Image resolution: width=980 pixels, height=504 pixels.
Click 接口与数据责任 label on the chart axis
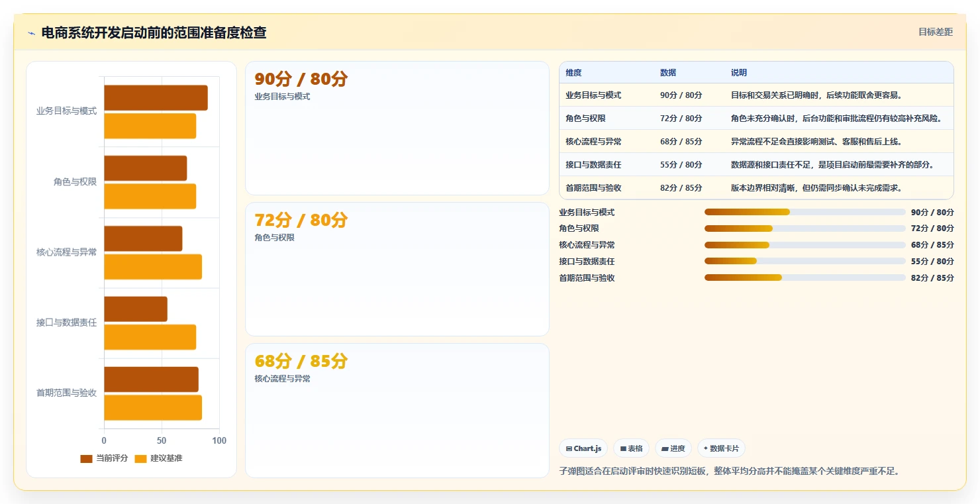click(x=66, y=323)
